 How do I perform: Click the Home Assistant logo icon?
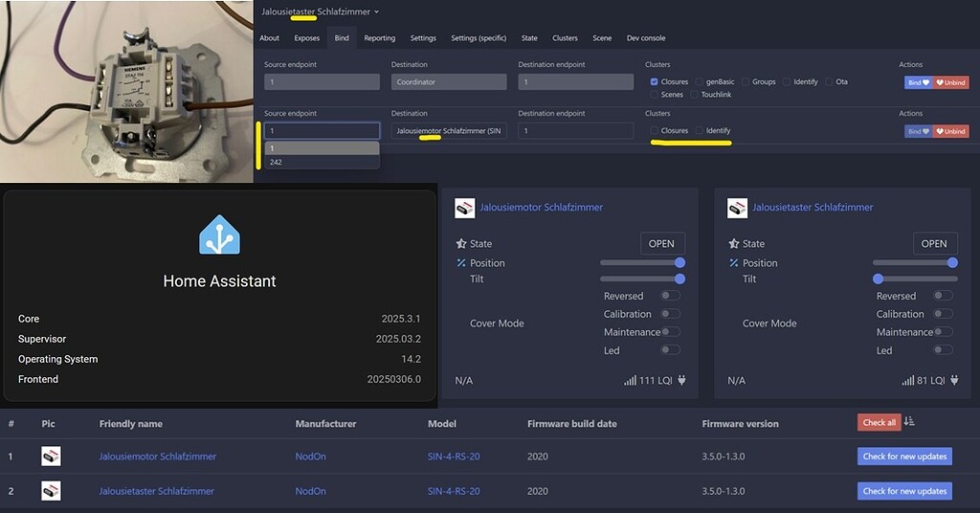[x=219, y=235]
